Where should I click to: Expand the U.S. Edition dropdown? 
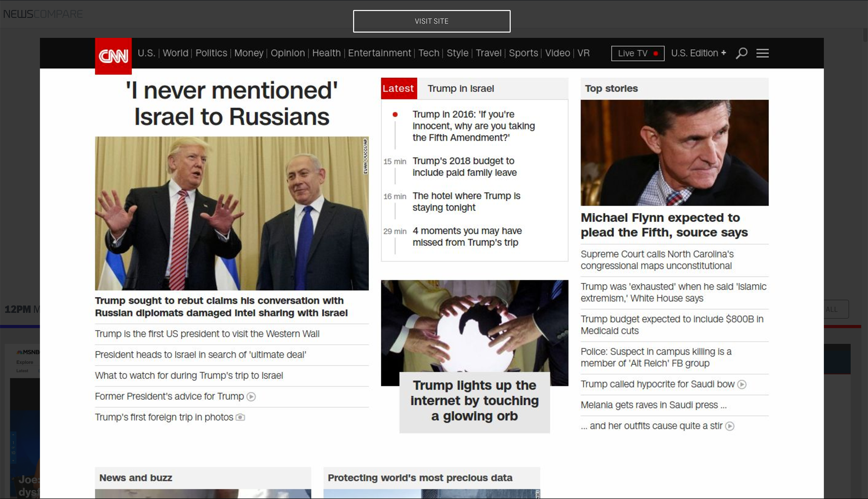click(698, 53)
